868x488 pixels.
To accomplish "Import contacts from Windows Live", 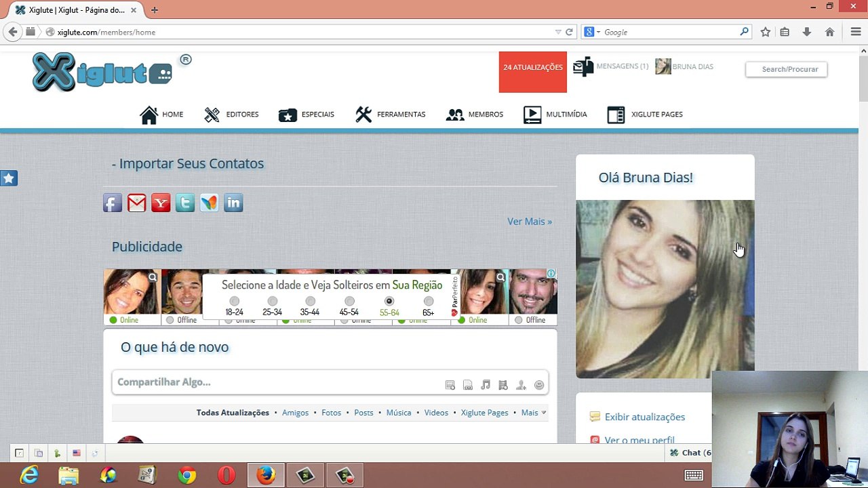I will pyautogui.click(x=209, y=203).
